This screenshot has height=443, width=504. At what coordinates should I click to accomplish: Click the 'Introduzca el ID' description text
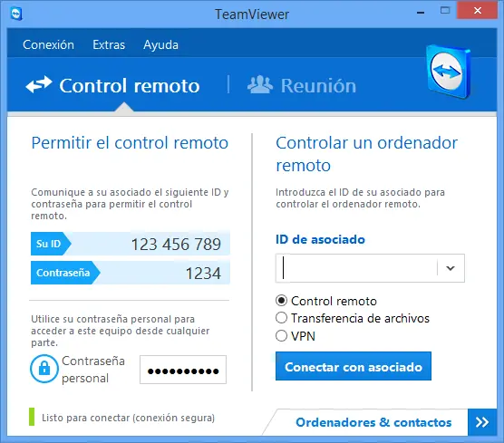pyautogui.click(x=360, y=197)
